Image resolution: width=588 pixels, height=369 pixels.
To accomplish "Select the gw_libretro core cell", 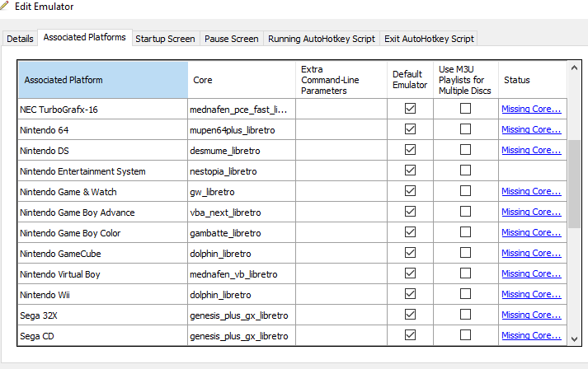I will tap(242, 191).
